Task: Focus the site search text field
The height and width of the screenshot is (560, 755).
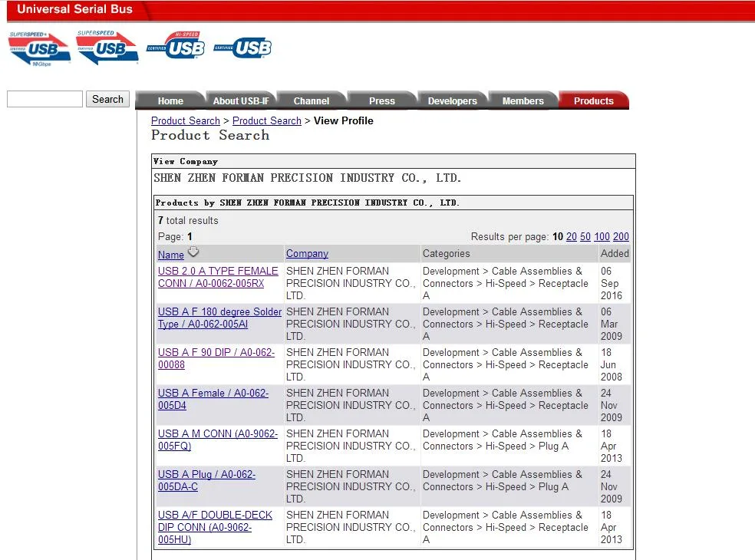Action: pos(45,99)
